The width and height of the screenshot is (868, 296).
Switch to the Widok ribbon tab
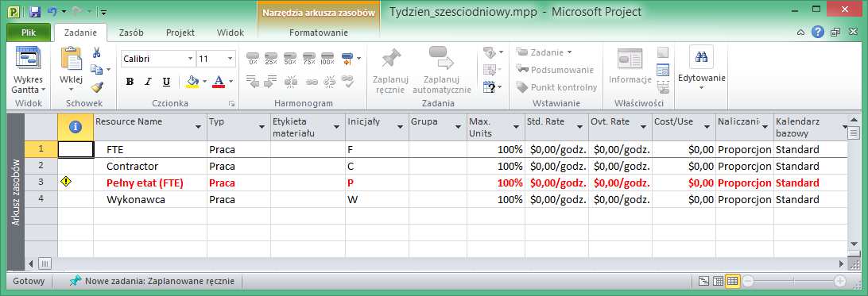(x=231, y=33)
